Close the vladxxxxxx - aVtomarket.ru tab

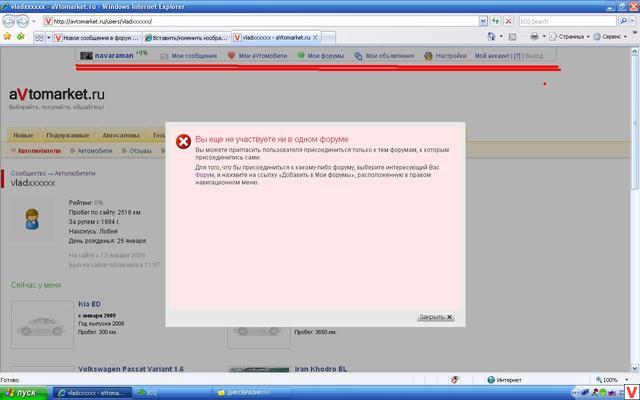click(x=315, y=37)
